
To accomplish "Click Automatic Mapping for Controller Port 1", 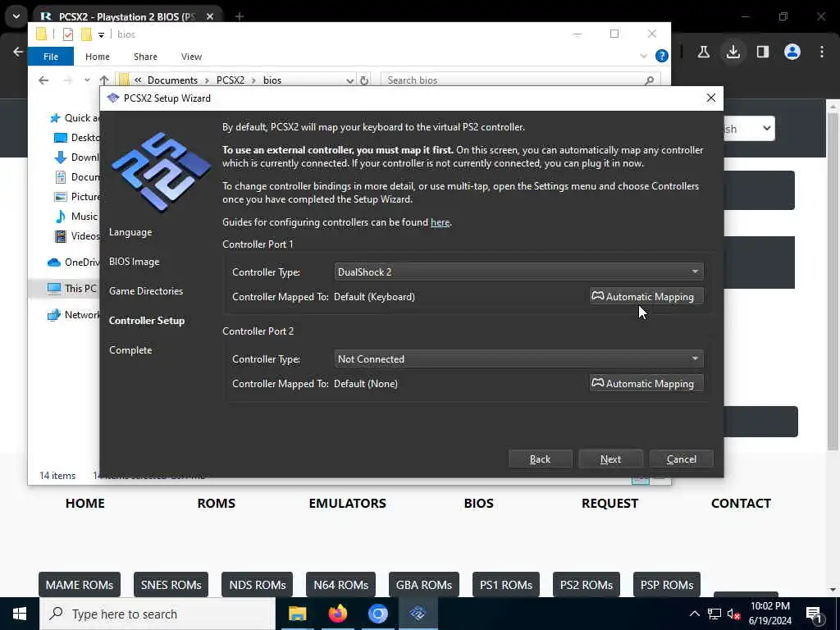I will click(x=646, y=296).
